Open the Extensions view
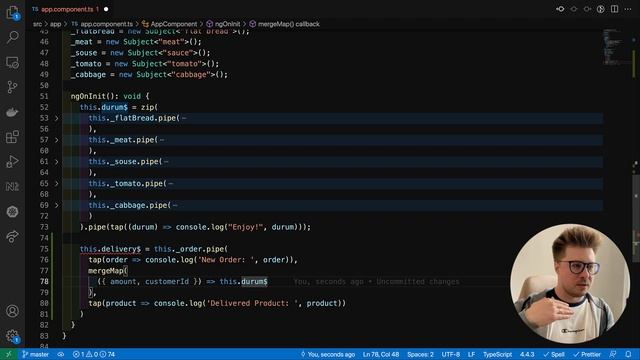 tap(12, 137)
